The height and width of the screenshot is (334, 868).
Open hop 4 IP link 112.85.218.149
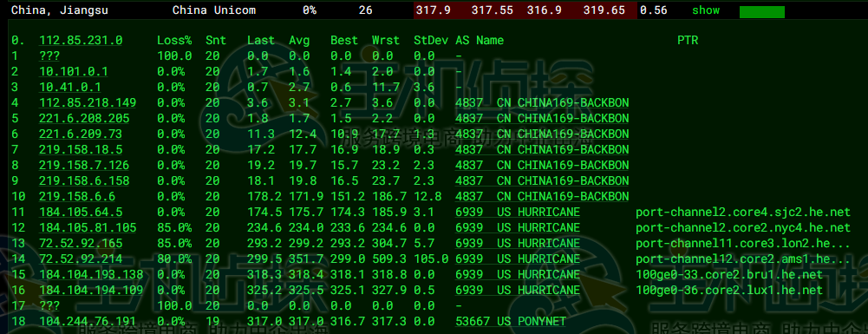click(88, 103)
